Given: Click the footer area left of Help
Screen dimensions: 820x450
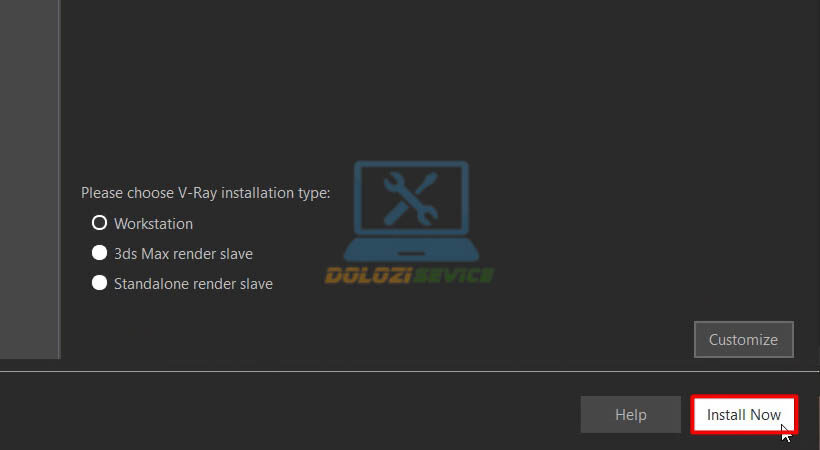Looking at the screenshot, I should pyautogui.click(x=288, y=413).
